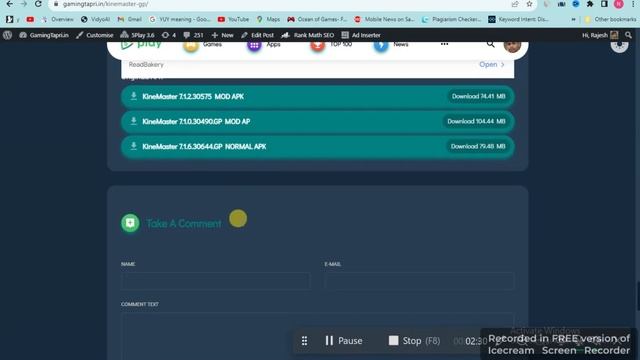Image resolution: width=640 pixels, height=360 pixels.
Task: Go back to the previous browser page
Action: pos(9,4)
